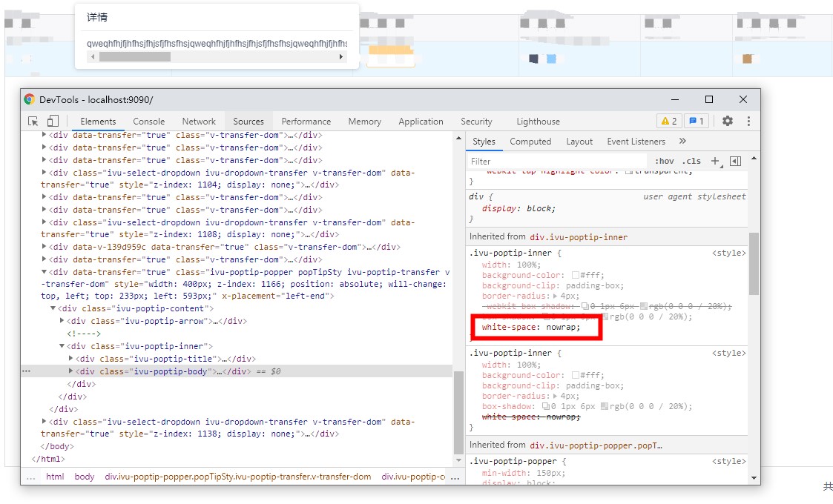Toggle the computed styles sidebar pane icon

point(735,161)
